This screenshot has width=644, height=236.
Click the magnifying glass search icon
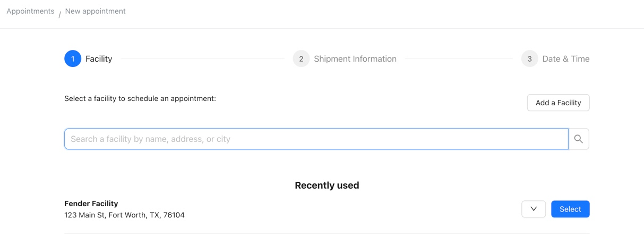click(x=579, y=139)
